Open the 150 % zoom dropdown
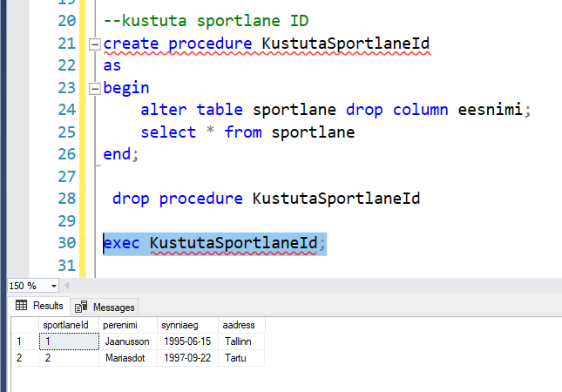Viewport: 562px width, 392px height. [54, 286]
